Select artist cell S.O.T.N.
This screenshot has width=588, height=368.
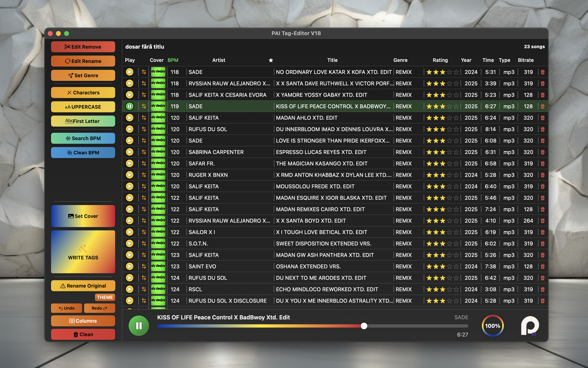click(x=198, y=244)
